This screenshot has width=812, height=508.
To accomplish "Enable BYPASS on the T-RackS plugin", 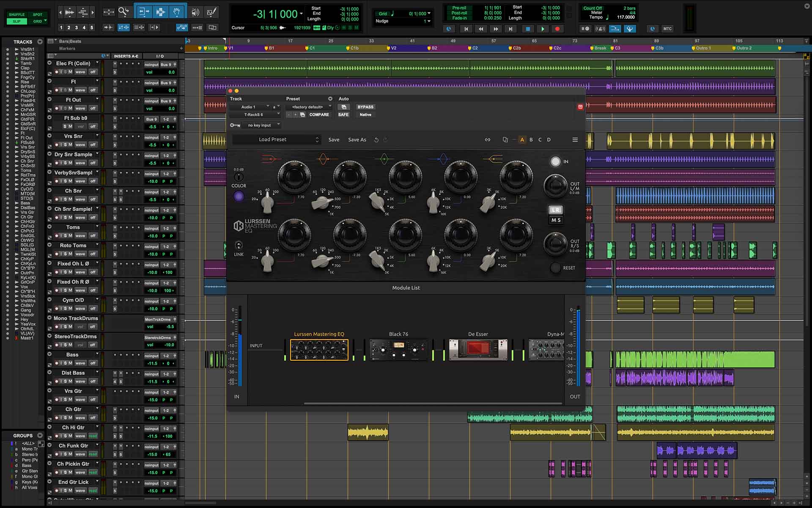I will point(365,107).
